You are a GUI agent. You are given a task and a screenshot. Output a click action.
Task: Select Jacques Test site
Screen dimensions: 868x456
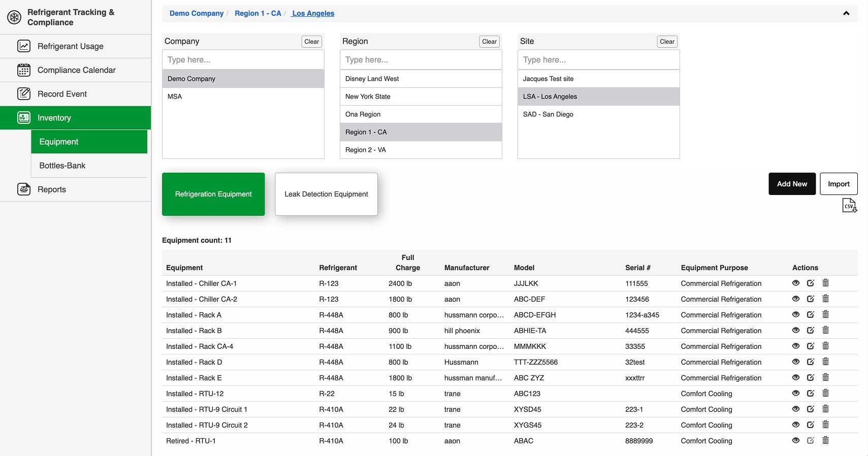click(599, 79)
